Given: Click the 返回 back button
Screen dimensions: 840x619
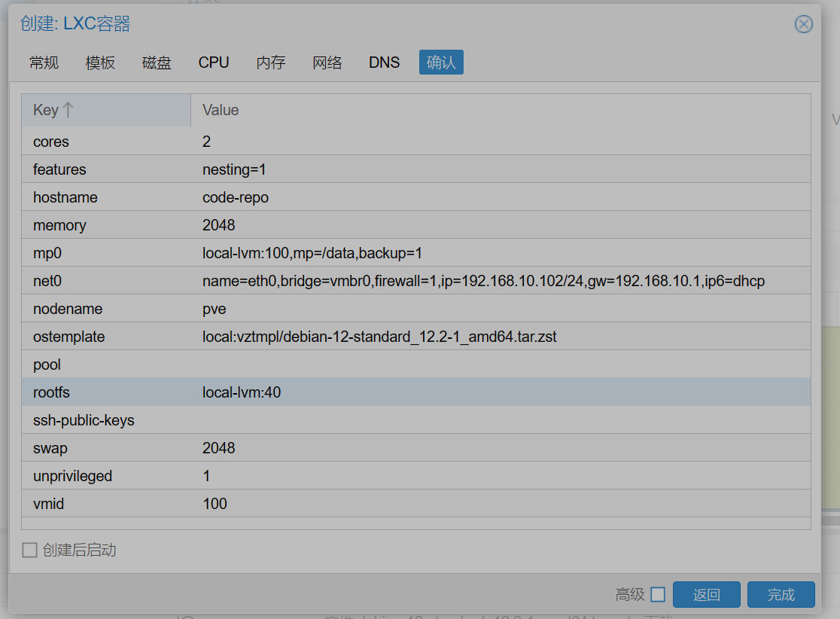Looking at the screenshot, I should coord(706,594).
